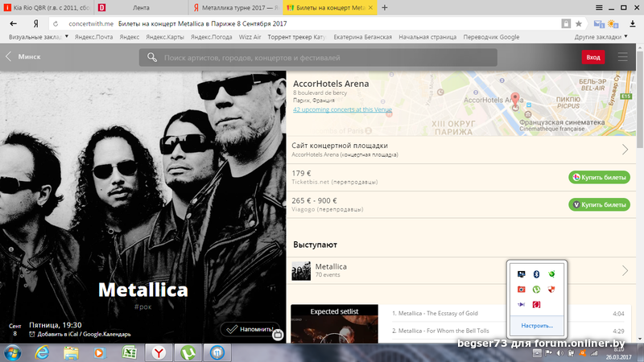Add the event to iCal / Google.Календарь
The image size is (644, 362).
coord(80,334)
